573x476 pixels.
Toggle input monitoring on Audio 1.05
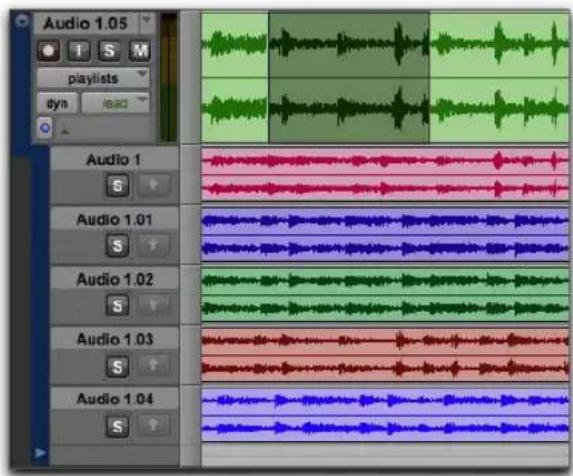pos(79,50)
